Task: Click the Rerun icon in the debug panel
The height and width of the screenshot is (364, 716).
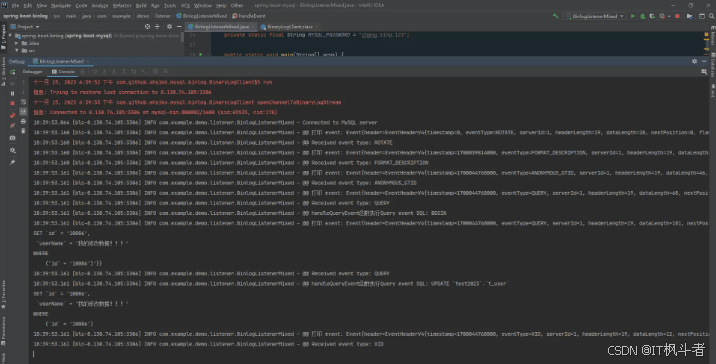Action: click(12, 72)
